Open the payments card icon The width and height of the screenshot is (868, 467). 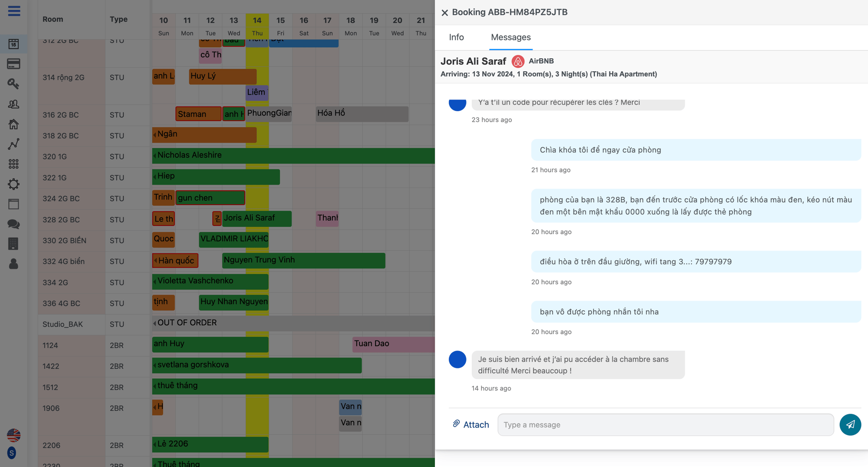point(13,64)
